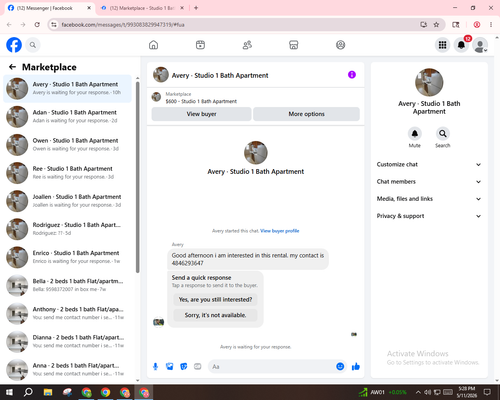Click the back arrow beside Marketplace
The image size is (500, 400).
(12, 67)
